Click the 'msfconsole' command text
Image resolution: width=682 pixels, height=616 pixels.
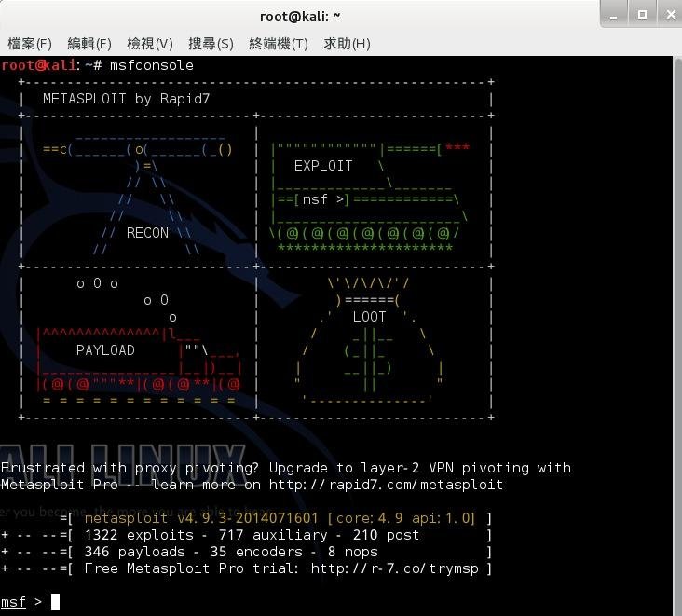pos(151,65)
